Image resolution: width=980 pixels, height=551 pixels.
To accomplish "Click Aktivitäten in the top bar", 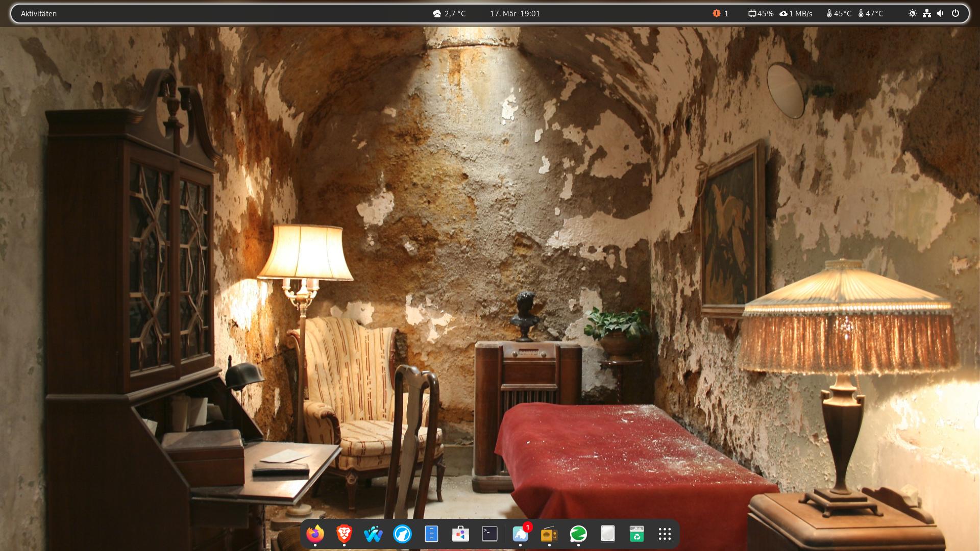I will [39, 14].
